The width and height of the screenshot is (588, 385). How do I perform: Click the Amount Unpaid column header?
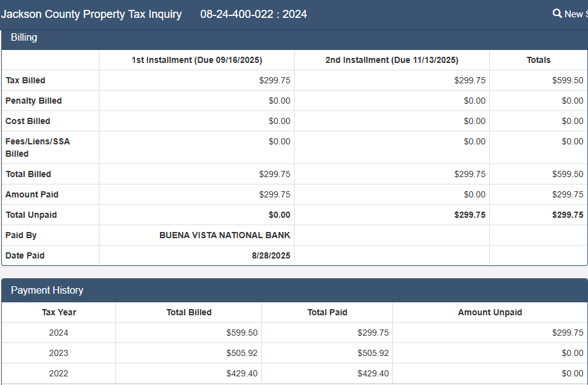click(x=490, y=312)
